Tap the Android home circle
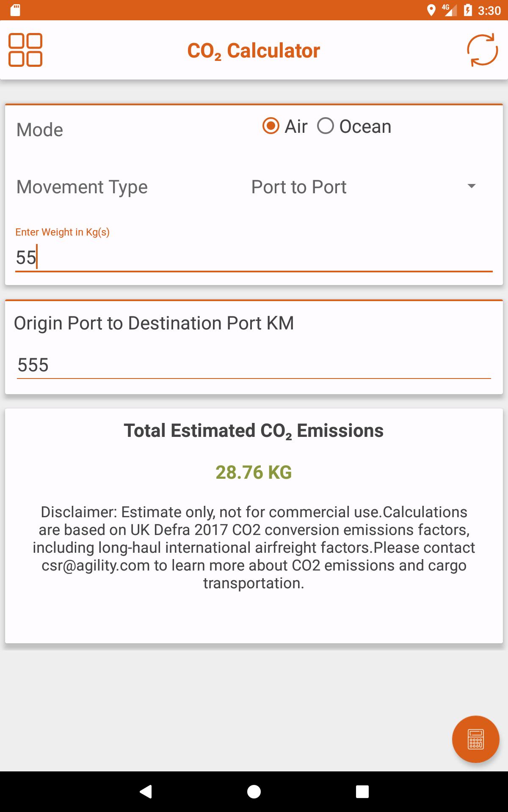 [254, 791]
